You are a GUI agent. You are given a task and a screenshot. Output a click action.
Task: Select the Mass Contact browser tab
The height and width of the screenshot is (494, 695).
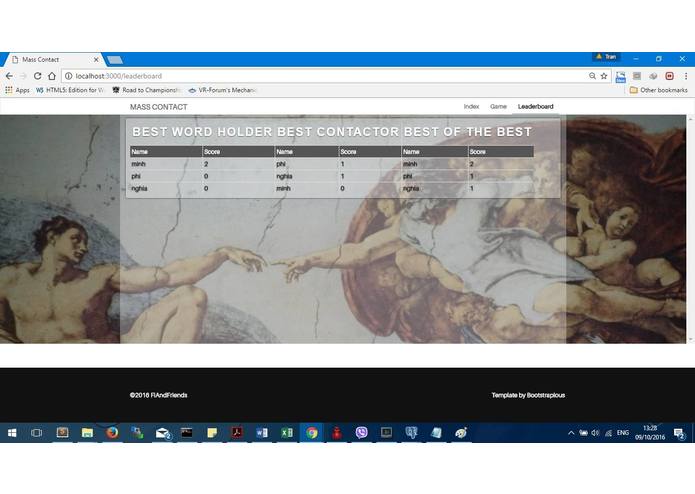point(53,59)
